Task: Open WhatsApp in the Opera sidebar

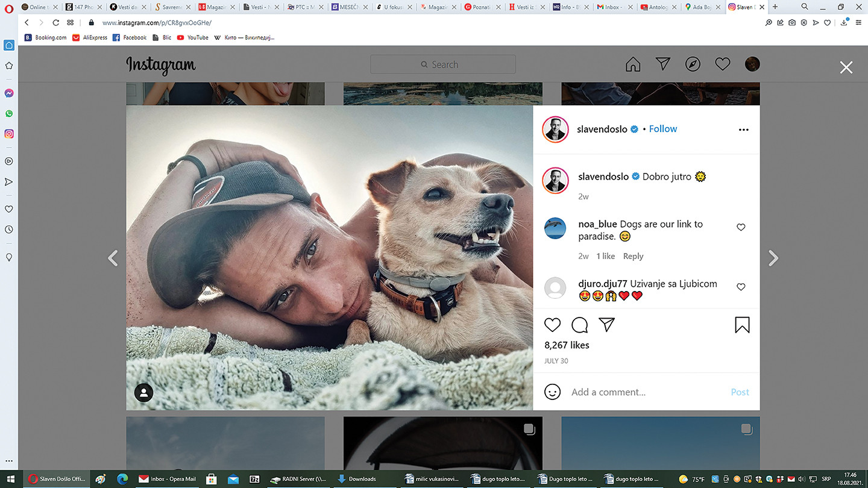Action: tap(9, 113)
